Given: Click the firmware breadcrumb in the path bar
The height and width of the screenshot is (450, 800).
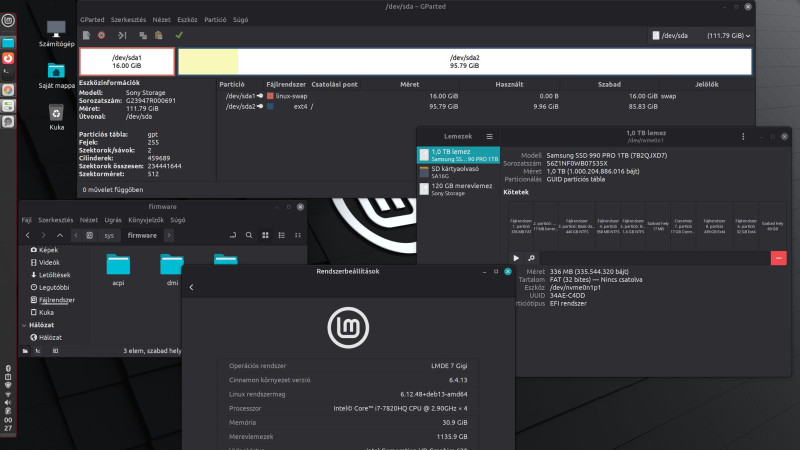Looking at the screenshot, I should [x=142, y=235].
